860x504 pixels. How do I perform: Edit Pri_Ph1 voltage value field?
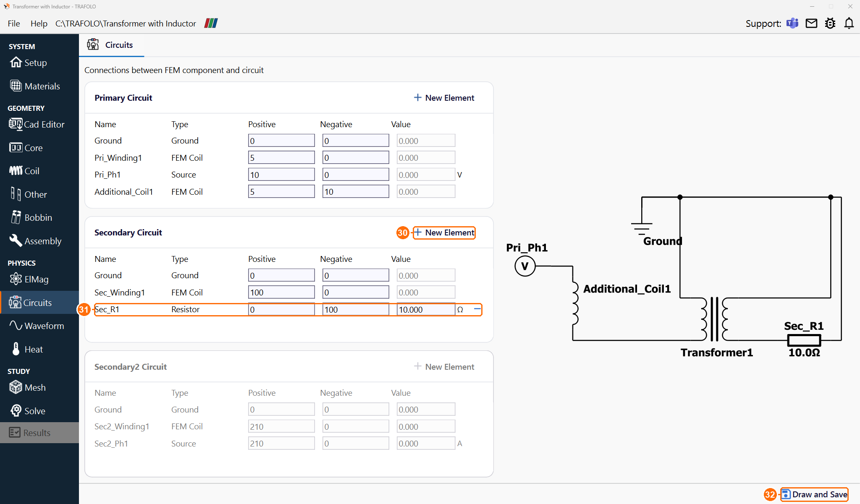click(426, 175)
